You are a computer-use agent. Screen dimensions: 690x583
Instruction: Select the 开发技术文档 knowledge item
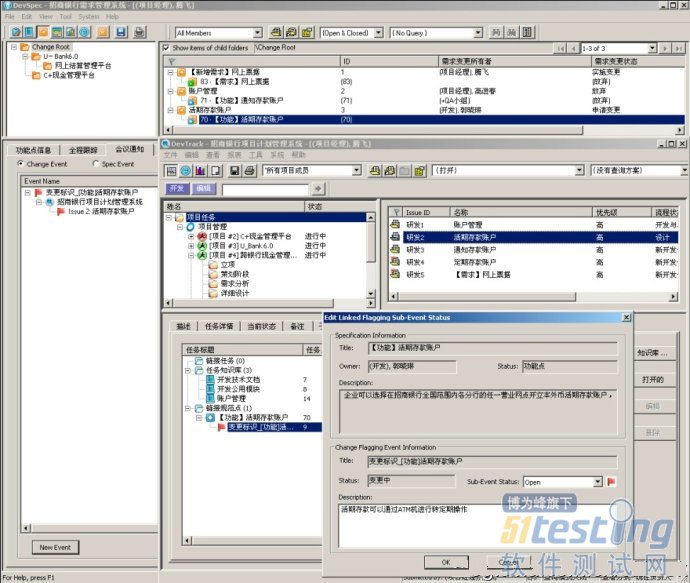point(238,380)
